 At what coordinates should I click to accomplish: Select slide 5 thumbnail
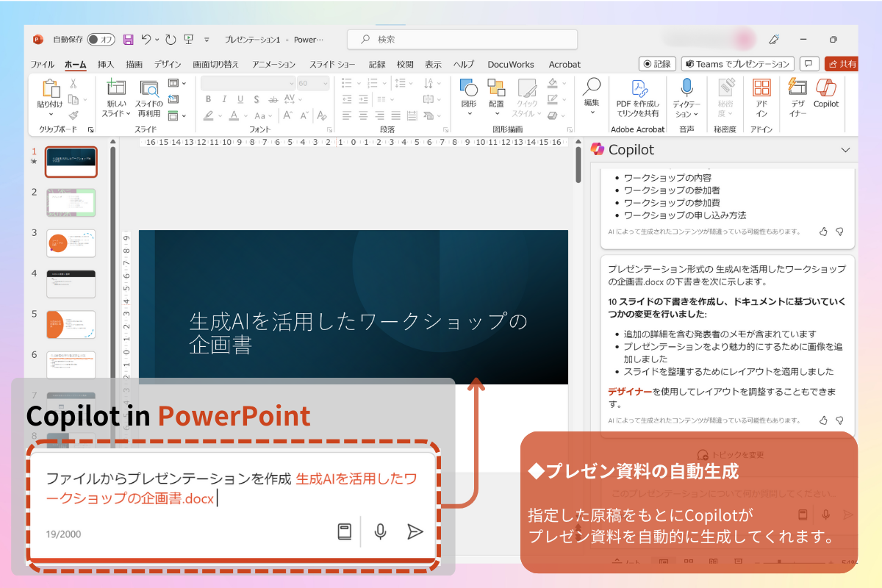coord(71,324)
